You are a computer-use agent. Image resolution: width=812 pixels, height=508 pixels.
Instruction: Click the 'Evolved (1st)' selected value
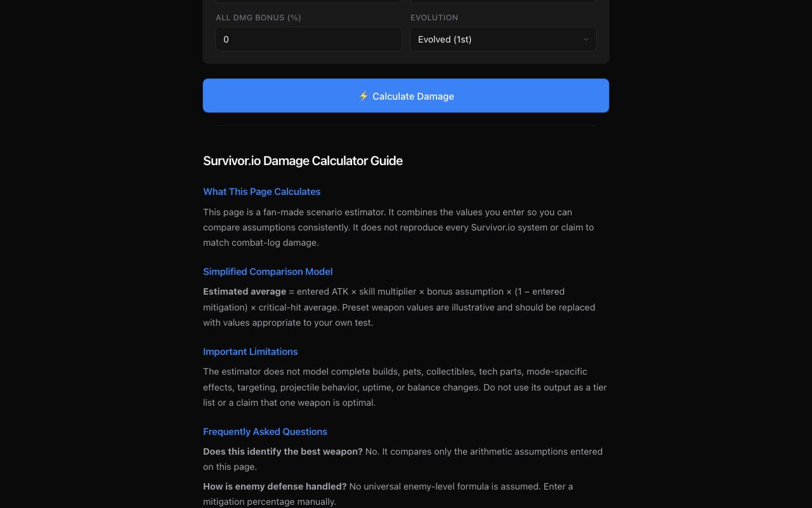[x=445, y=39]
